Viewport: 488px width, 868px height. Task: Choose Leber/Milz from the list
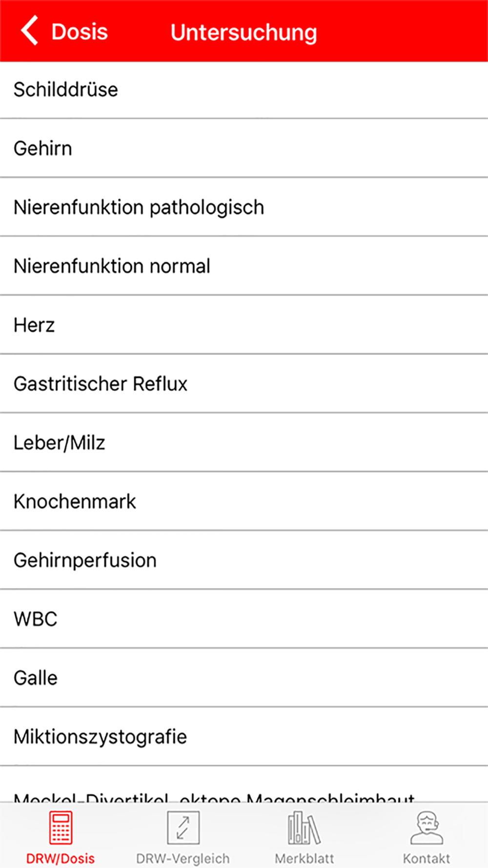coord(244,443)
